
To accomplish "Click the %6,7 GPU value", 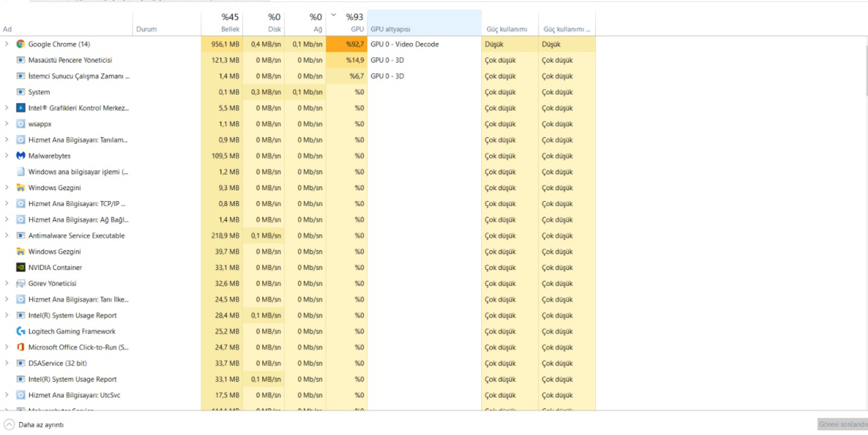I will pyautogui.click(x=357, y=76).
